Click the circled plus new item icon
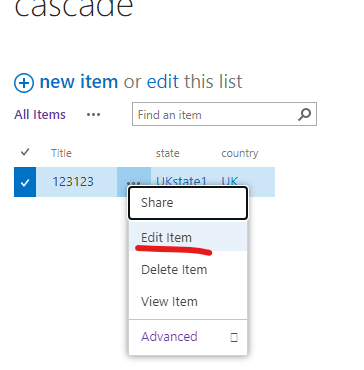This screenshot has width=364, height=370. point(24,83)
